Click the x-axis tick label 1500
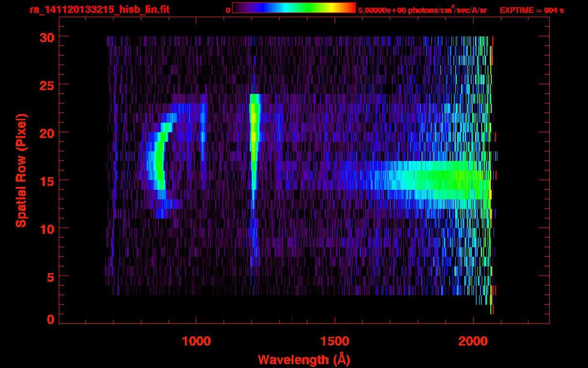The height and width of the screenshot is (368, 588). [334, 341]
